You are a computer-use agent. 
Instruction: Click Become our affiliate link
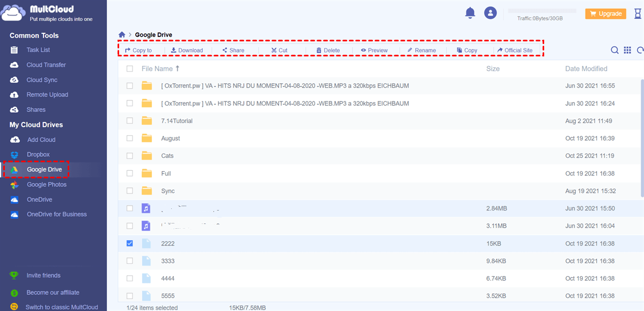point(53,293)
